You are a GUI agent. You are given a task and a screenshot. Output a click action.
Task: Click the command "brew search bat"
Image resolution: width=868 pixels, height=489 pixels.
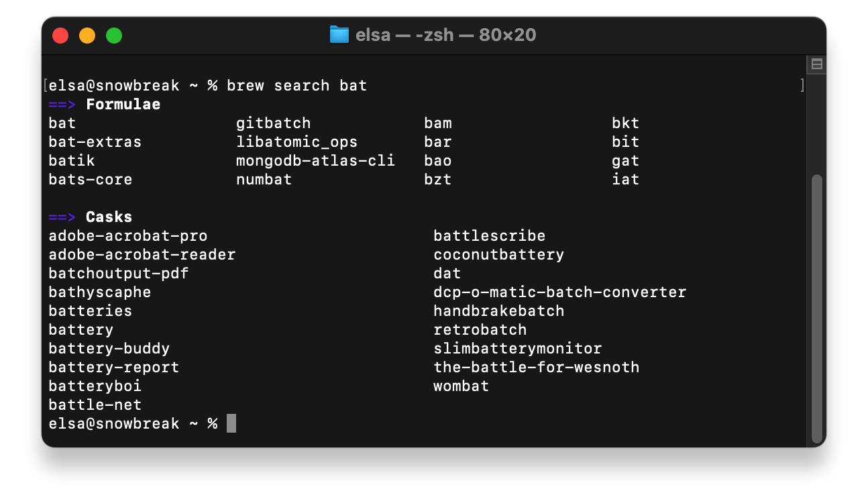pyautogui.click(x=296, y=86)
